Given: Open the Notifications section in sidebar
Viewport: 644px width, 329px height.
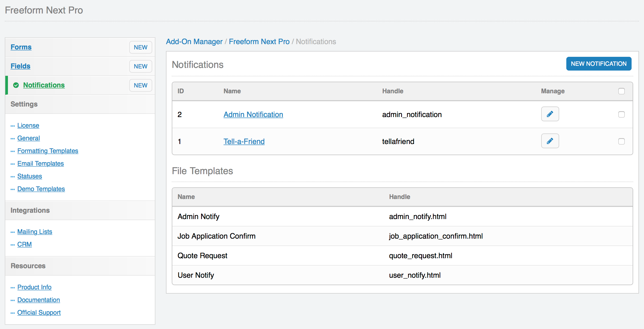Looking at the screenshot, I should (x=44, y=85).
